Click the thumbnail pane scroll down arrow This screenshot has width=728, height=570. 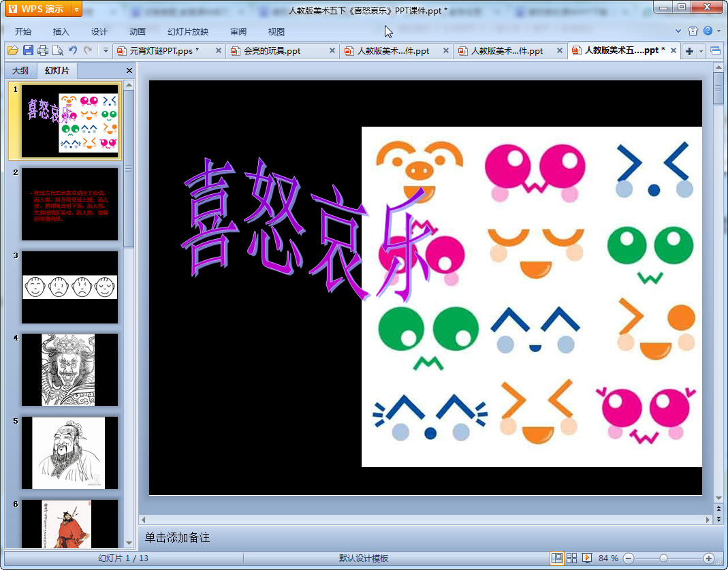tap(129, 543)
